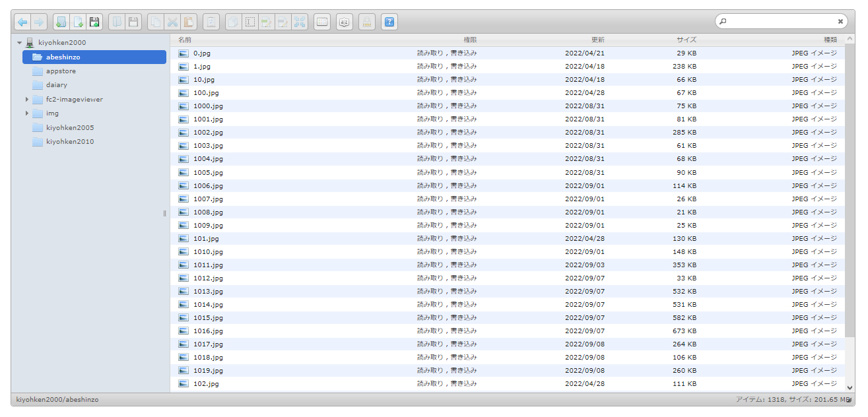Click the cut scissors icon

tap(172, 22)
